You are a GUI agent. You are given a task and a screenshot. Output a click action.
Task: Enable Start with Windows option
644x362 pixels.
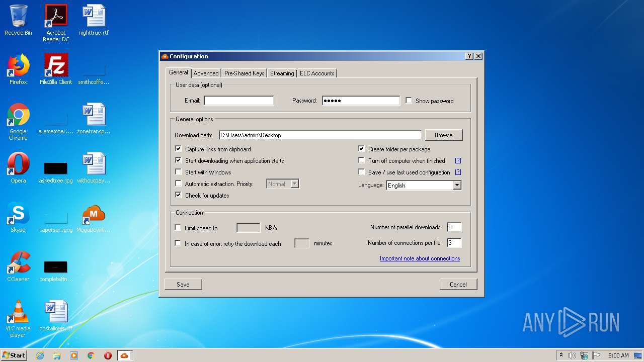click(178, 172)
